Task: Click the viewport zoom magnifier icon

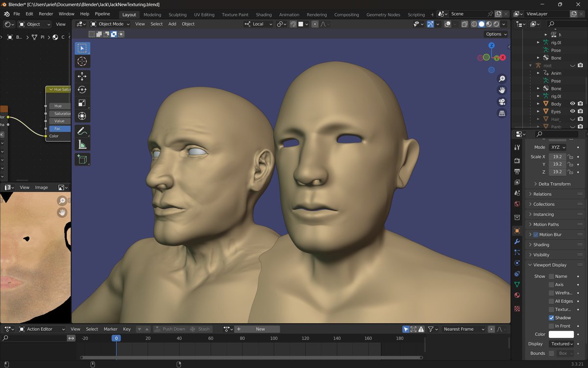Action: pos(502,79)
